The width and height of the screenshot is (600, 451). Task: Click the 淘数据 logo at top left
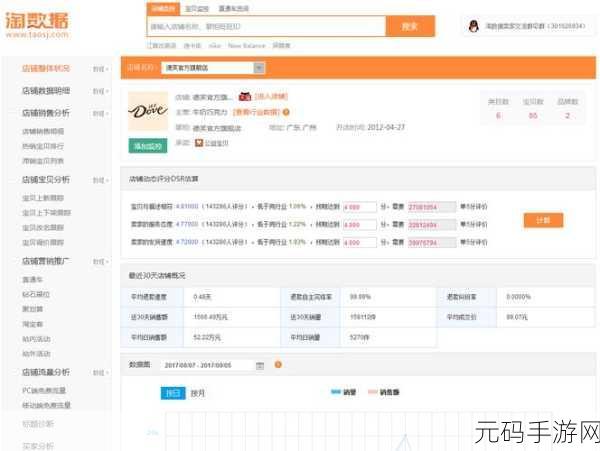click(37, 25)
